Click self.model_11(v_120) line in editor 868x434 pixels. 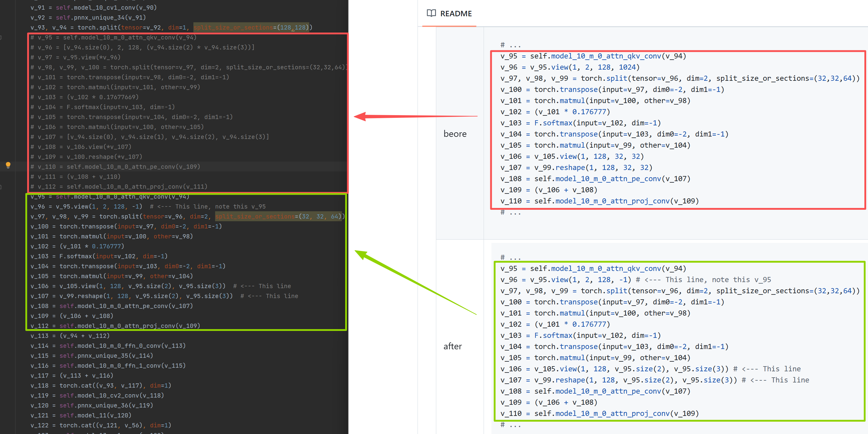click(x=95, y=416)
